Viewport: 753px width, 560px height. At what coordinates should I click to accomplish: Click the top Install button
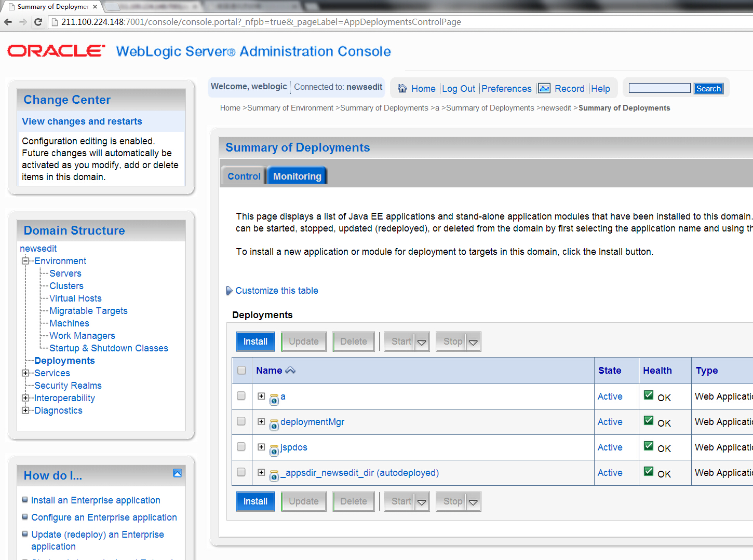coord(256,342)
